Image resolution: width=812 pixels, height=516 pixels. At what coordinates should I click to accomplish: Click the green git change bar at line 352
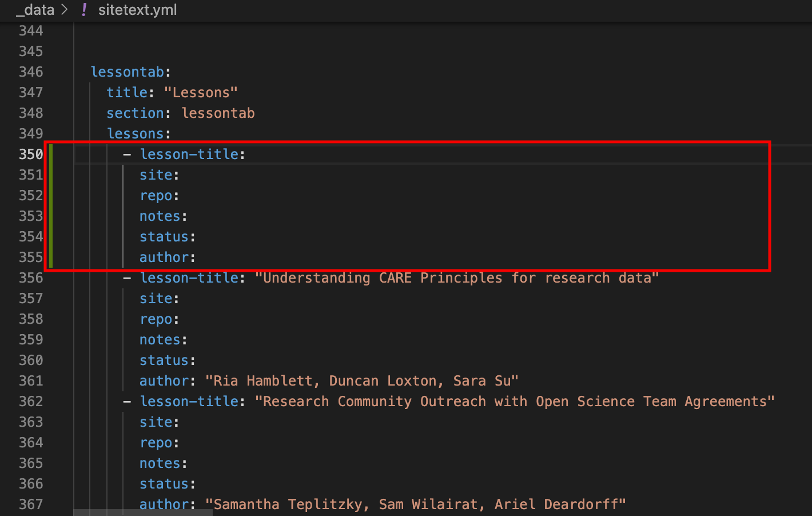pos(51,196)
